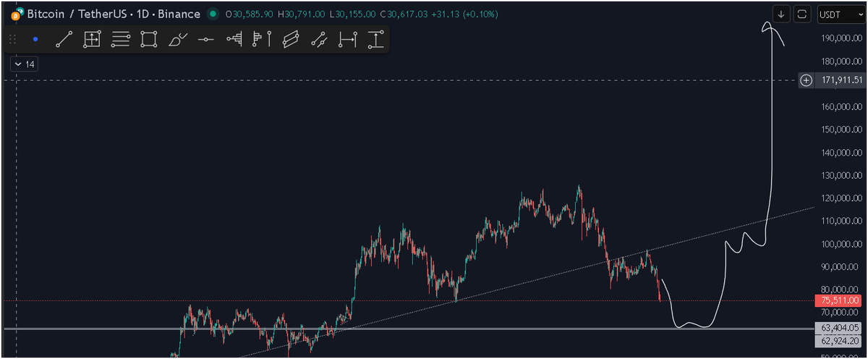Screen dimensions: 868x359
Task: Click the green market status indicator
Action: pyautogui.click(x=212, y=14)
